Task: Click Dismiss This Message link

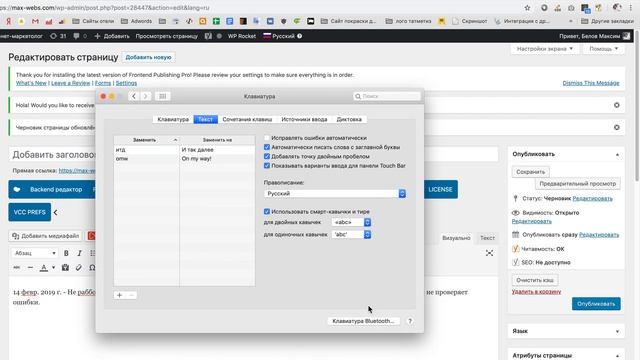Action: (591, 83)
